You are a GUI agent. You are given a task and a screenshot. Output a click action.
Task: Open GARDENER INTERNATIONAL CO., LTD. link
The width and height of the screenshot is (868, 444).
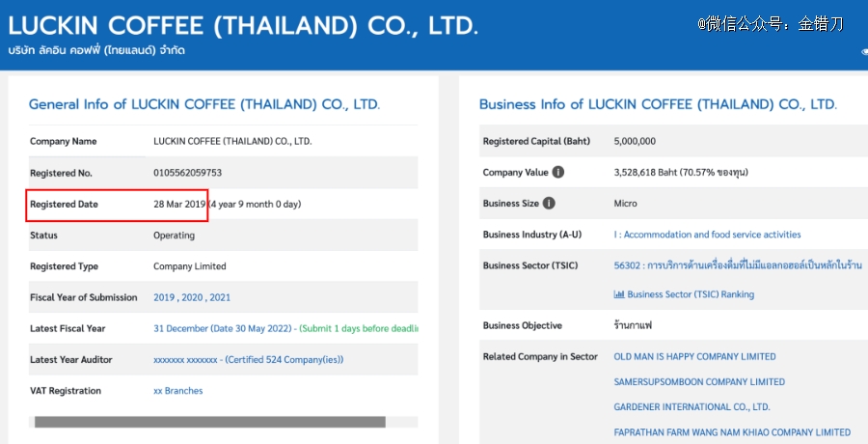click(x=692, y=407)
